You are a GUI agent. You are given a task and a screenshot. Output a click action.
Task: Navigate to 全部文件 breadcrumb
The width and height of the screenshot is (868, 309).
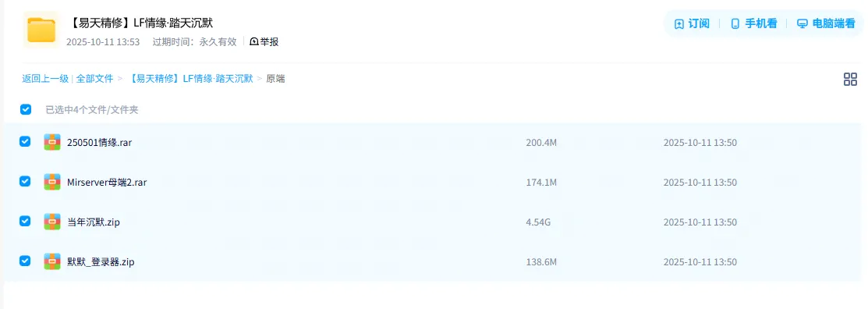click(x=94, y=79)
